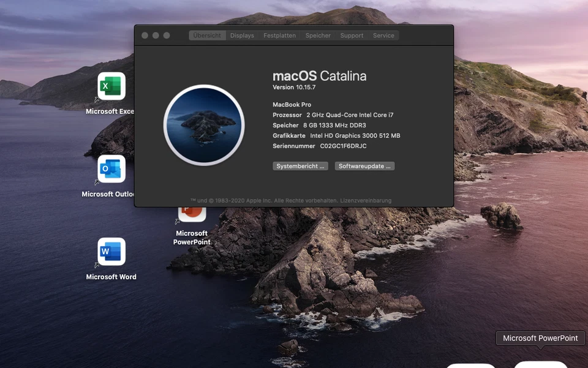The height and width of the screenshot is (368, 588).
Task: Minimize the system overview window
Action: pos(156,36)
